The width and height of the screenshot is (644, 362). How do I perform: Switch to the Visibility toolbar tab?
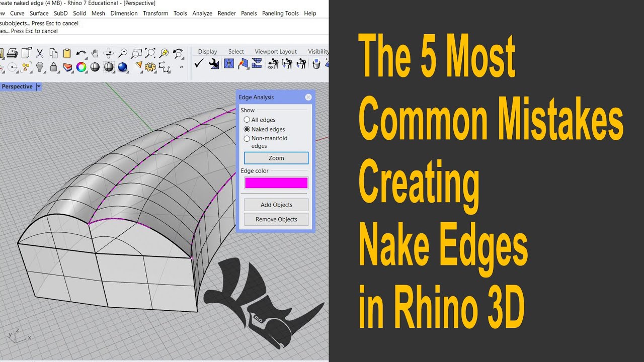pyautogui.click(x=318, y=51)
